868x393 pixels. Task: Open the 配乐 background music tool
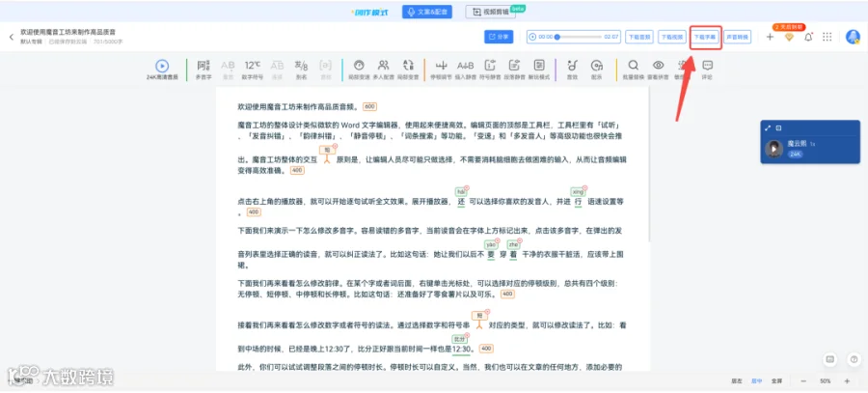point(596,70)
